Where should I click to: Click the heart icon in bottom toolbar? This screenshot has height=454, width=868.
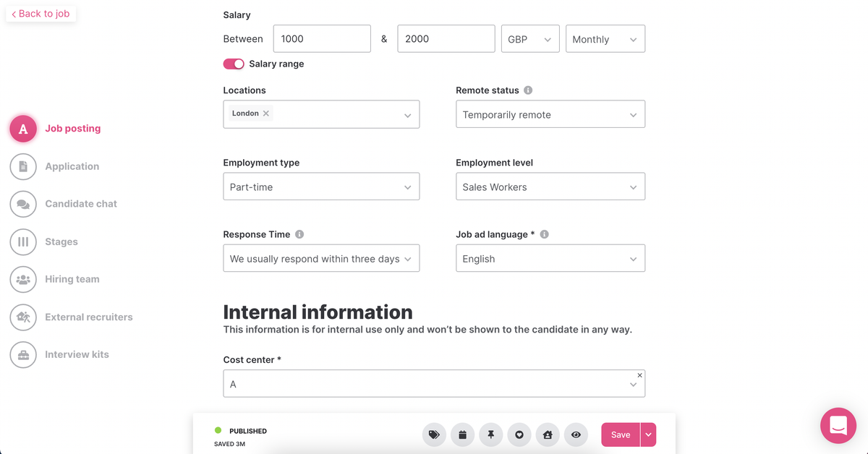519,434
